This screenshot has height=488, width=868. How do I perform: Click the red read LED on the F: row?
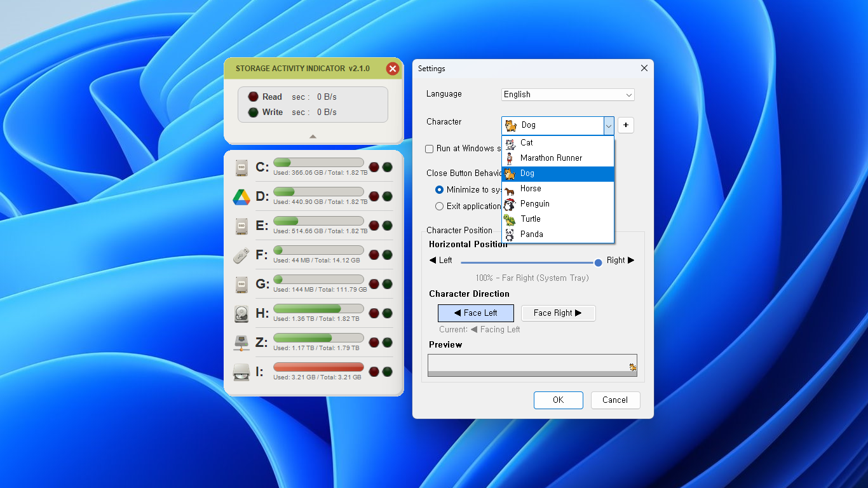(x=374, y=255)
